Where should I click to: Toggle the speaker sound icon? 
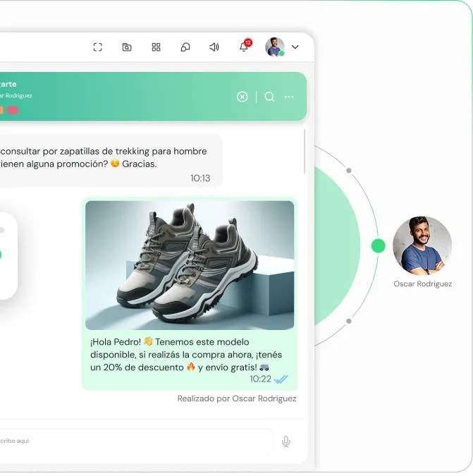click(214, 47)
